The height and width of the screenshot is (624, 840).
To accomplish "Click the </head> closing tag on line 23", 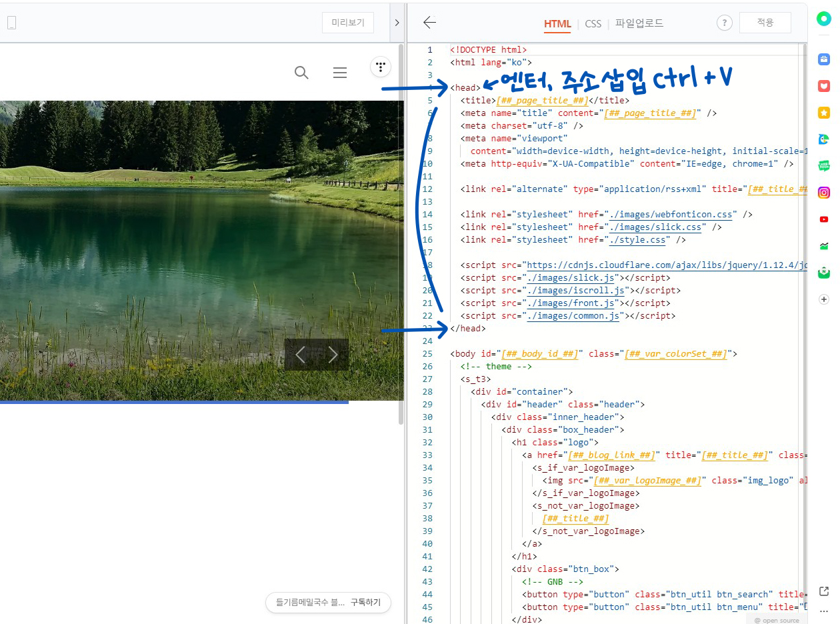I will 468,329.
